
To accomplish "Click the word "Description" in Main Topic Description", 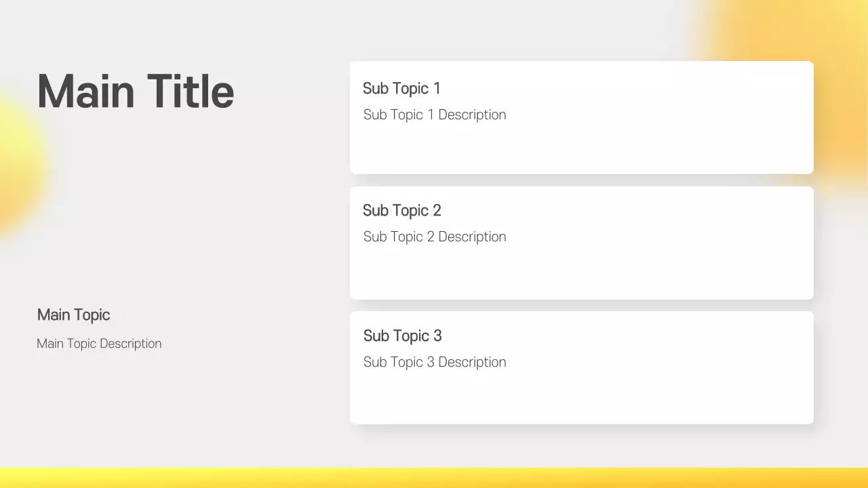I will tap(130, 344).
